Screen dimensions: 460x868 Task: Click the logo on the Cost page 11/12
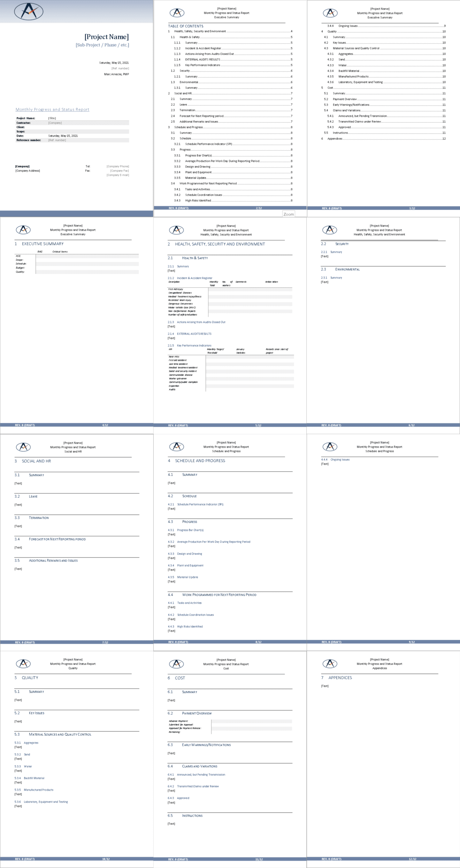click(176, 664)
